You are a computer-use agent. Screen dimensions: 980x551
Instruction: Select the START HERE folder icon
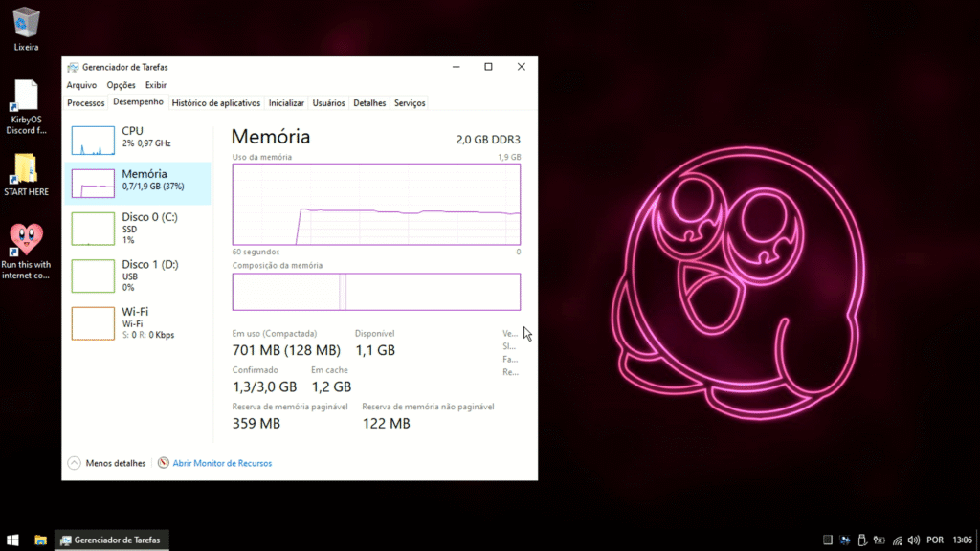26,175
